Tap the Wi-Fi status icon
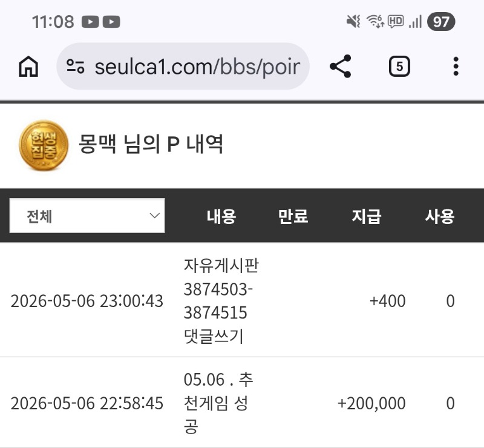Viewport: 484px width, 448px height. click(x=375, y=22)
